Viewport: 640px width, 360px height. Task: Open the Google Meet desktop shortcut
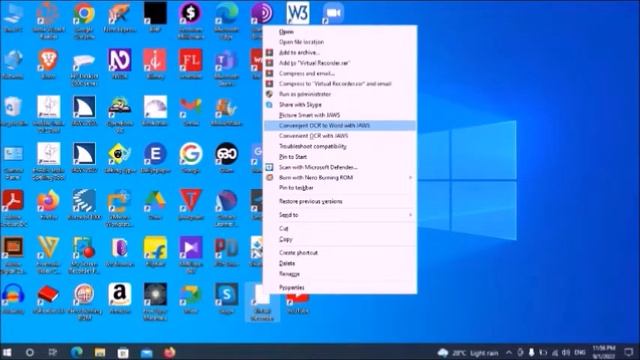191,298
